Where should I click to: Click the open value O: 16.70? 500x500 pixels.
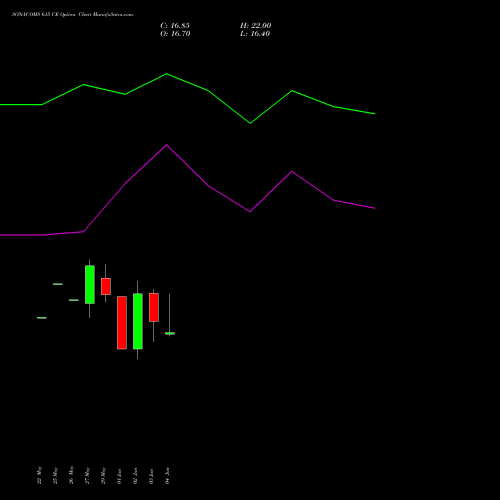tap(175, 34)
